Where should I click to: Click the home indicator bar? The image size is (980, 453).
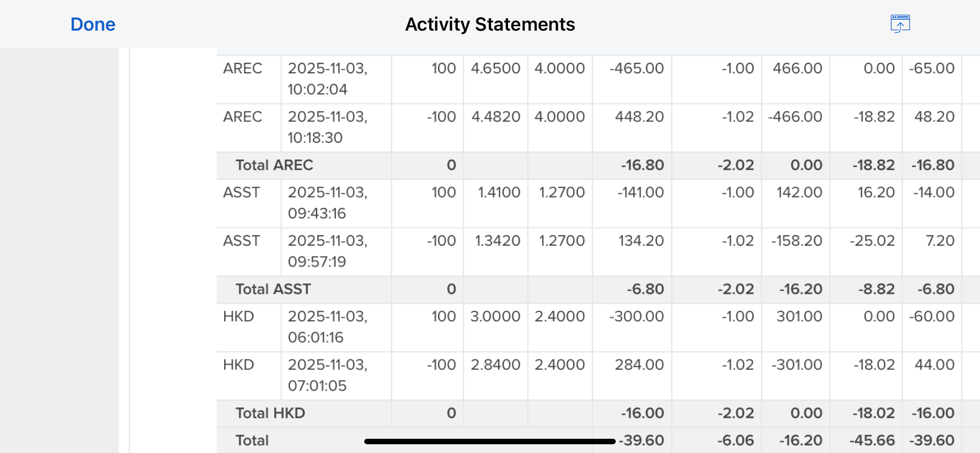(x=489, y=442)
